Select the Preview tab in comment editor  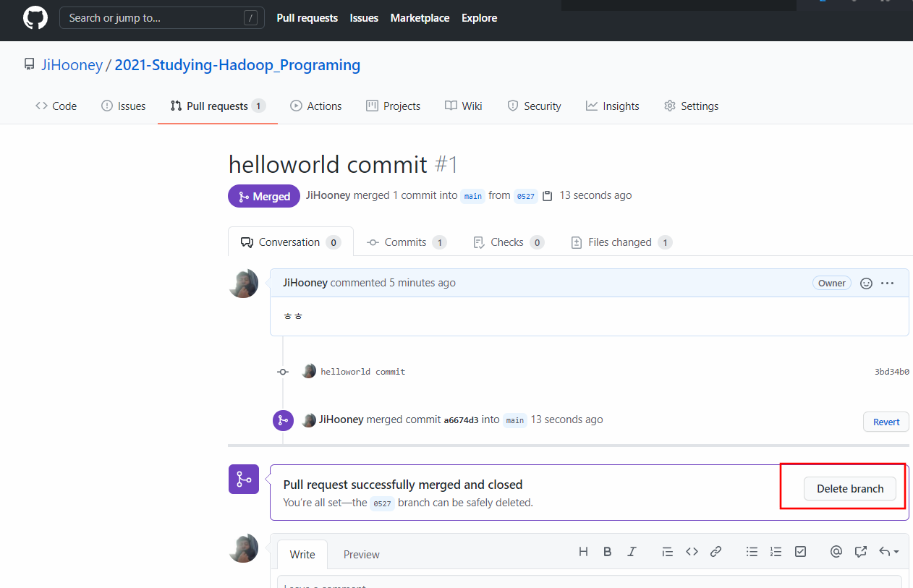pos(361,554)
